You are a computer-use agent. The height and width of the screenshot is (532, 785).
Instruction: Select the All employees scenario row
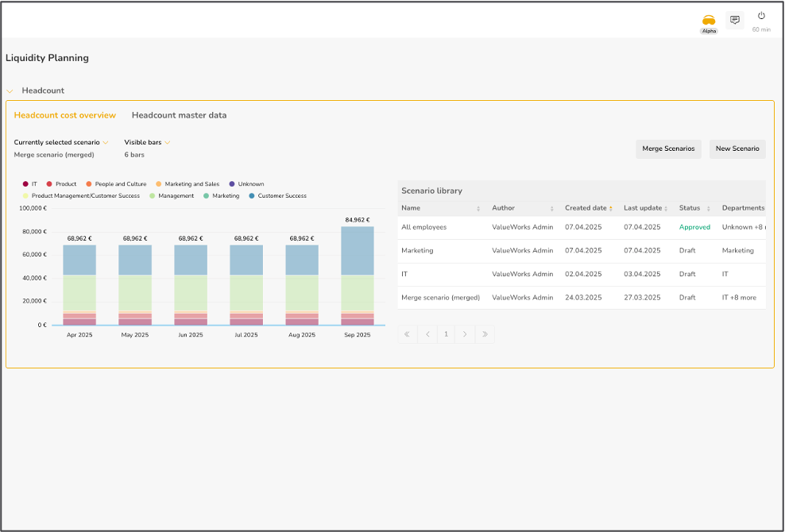click(x=424, y=227)
